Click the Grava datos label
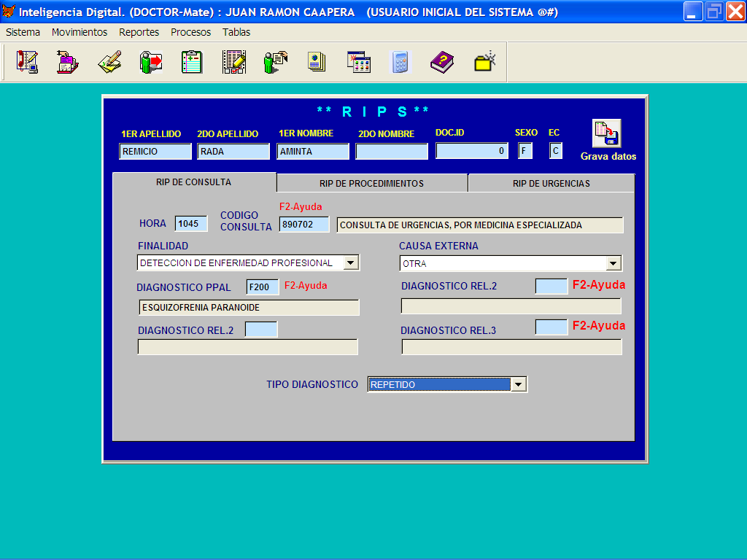 pos(608,156)
